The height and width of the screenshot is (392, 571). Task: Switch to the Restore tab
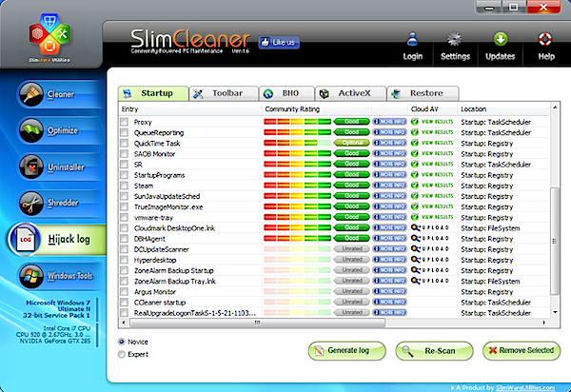(423, 93)
